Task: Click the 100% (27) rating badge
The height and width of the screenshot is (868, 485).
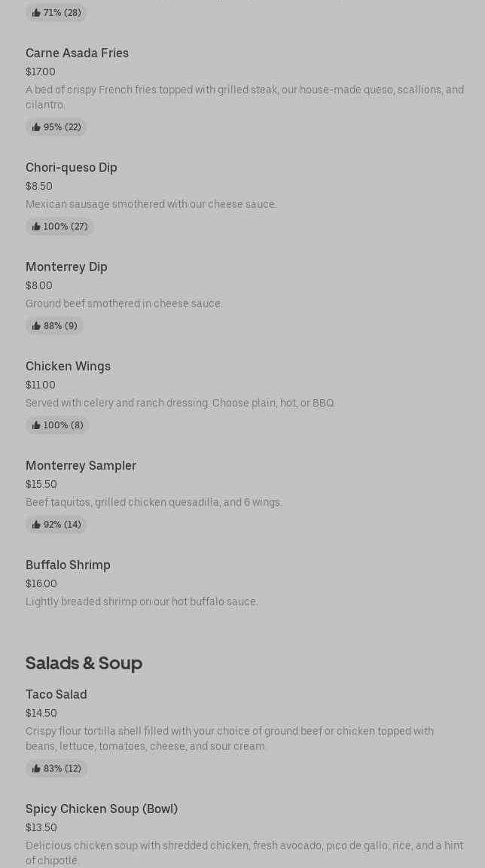Action: click(60, 227)
